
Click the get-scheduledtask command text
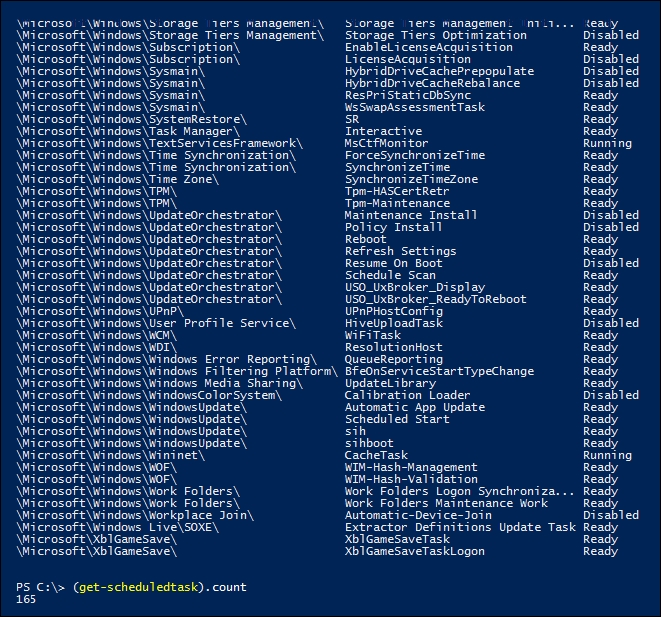tap(138, 587)
